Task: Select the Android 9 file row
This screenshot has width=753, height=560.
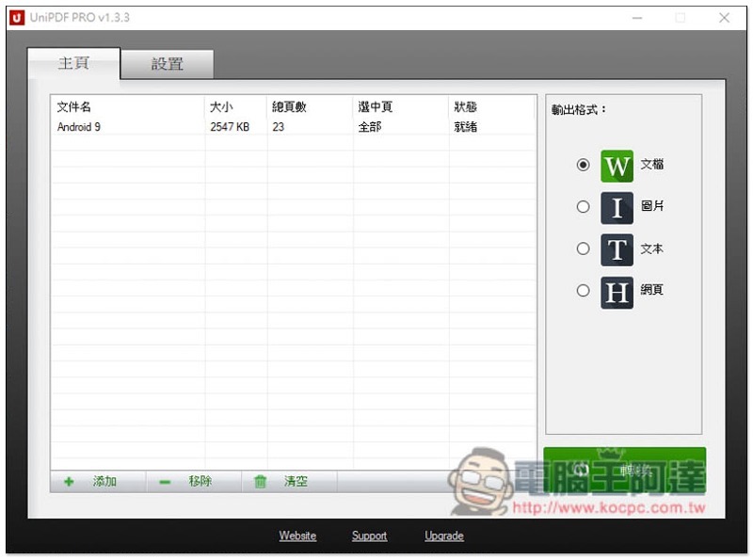Action: click(x=293, y=127)
